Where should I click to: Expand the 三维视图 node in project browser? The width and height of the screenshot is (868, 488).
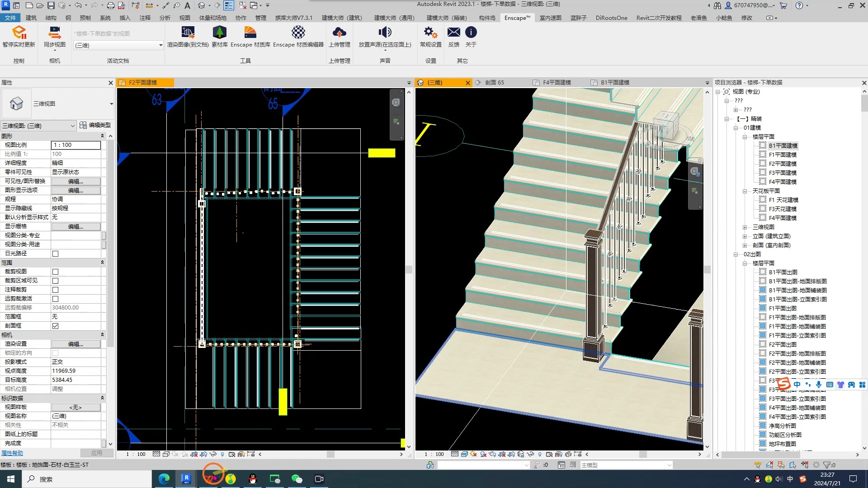[x=745, y=227]
